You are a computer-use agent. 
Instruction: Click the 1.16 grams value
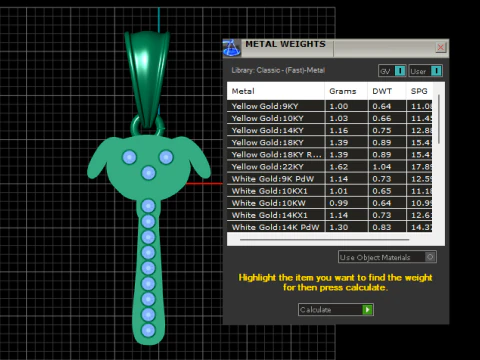point(339,130)
